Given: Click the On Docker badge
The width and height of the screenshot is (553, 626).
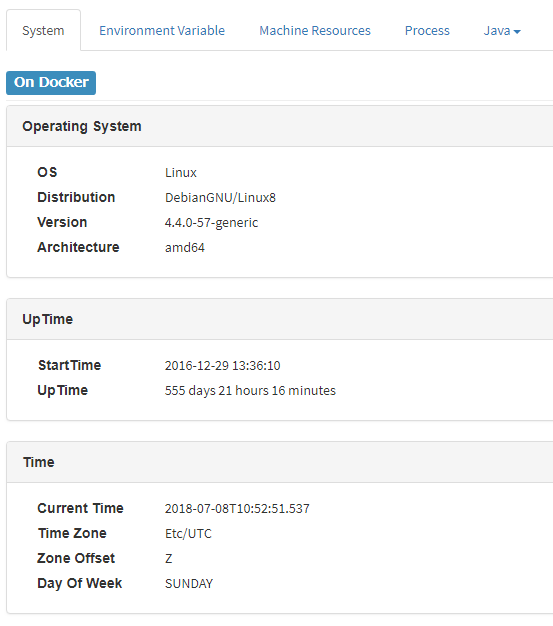Looking at the screenshot, I should 51,83.
